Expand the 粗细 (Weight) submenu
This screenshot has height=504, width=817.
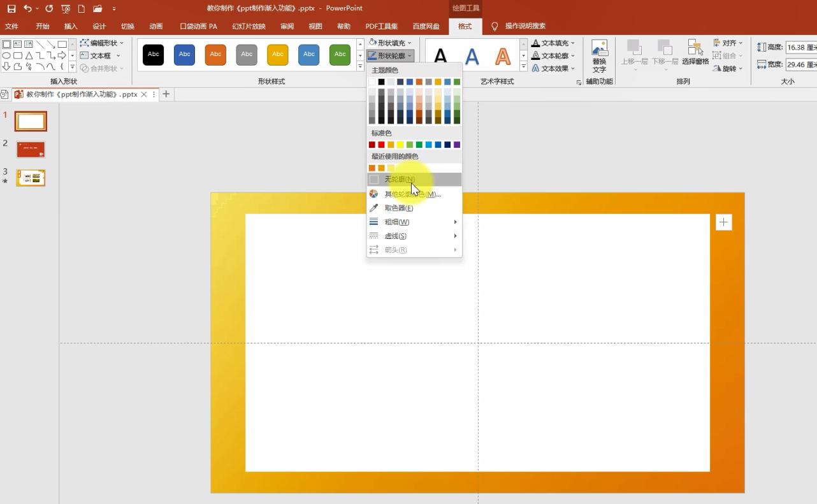tap(397, 222)
